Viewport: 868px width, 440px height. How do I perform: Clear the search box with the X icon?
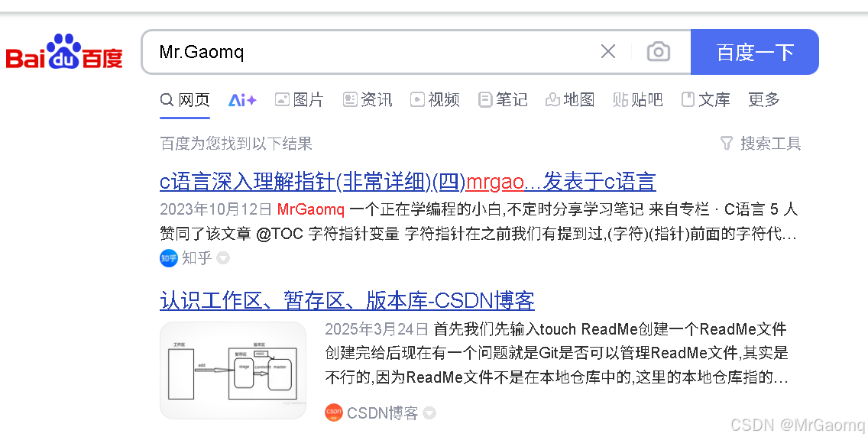pos(607,51)
